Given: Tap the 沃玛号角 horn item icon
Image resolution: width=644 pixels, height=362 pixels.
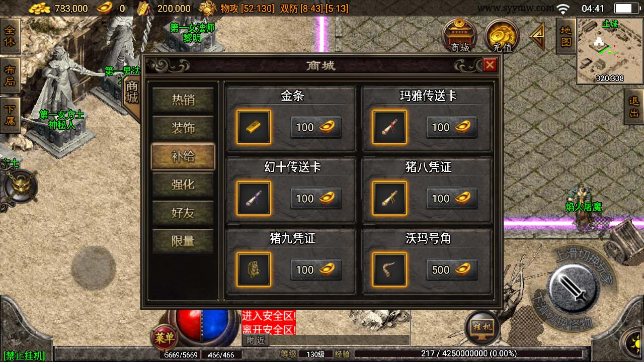Looking at the screenshot, I should [x=389, y=269].
